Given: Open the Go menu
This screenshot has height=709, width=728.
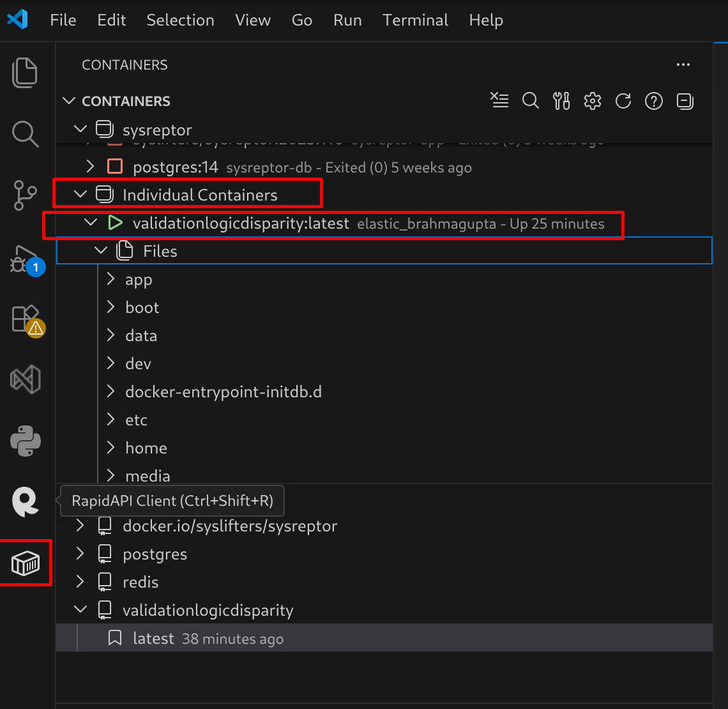Looking at the screenshot, I should pyautogui.click(x=302, y=20).
